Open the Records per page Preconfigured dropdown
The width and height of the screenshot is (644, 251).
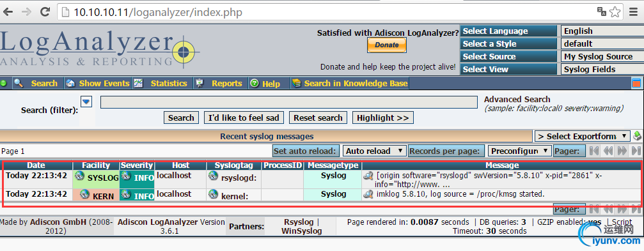tap(519, 151)
